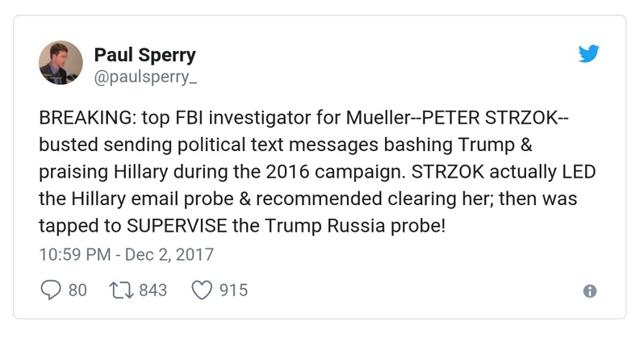Screen dimensions: 644x339
Task: Like the tweet with the heart icon
Action: pos(203,290)
